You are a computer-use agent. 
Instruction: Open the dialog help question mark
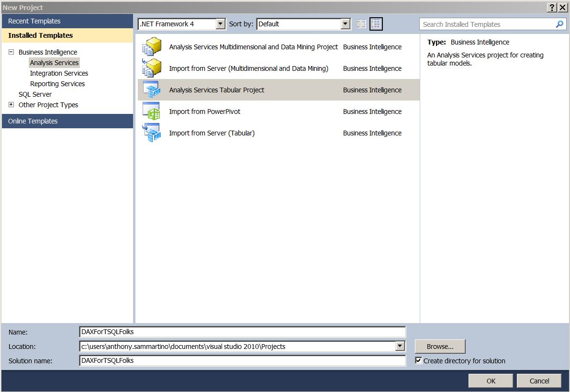[x=552, y=7]
